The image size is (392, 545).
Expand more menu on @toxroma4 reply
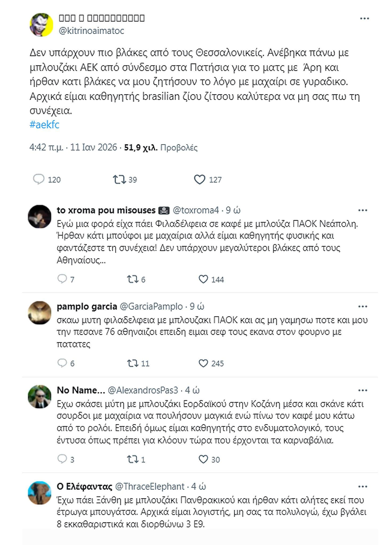(362, 210)
